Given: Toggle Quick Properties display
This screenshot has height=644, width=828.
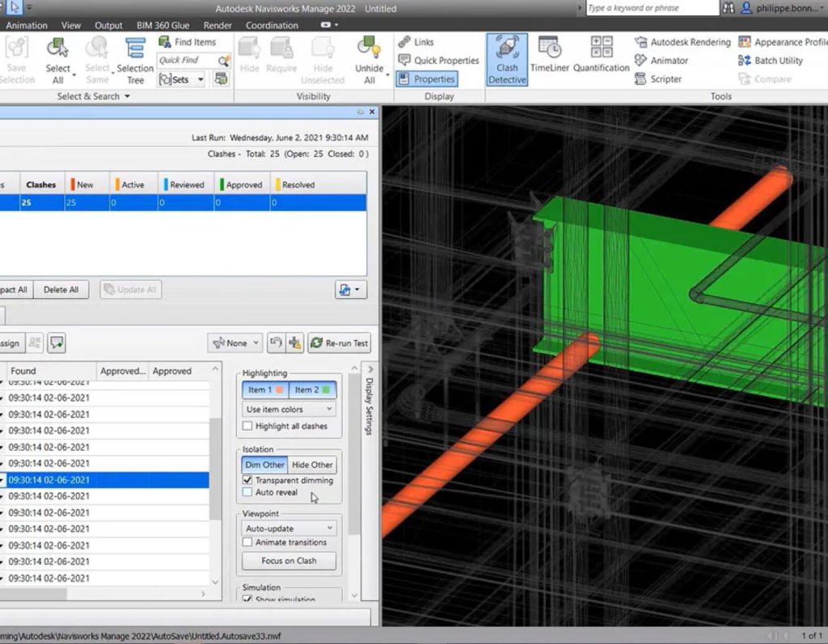Looking at the screenshot, I should pyautogui.click(x=439, y=60).
